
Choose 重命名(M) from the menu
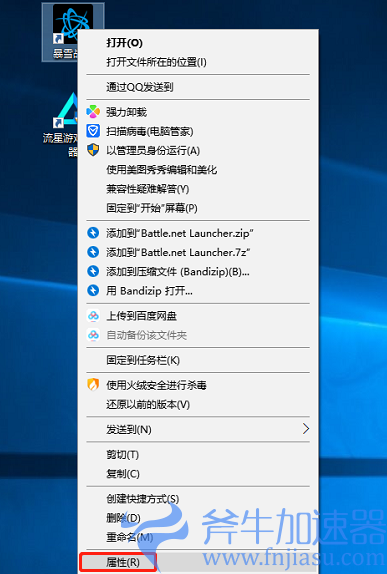(198, 538)
